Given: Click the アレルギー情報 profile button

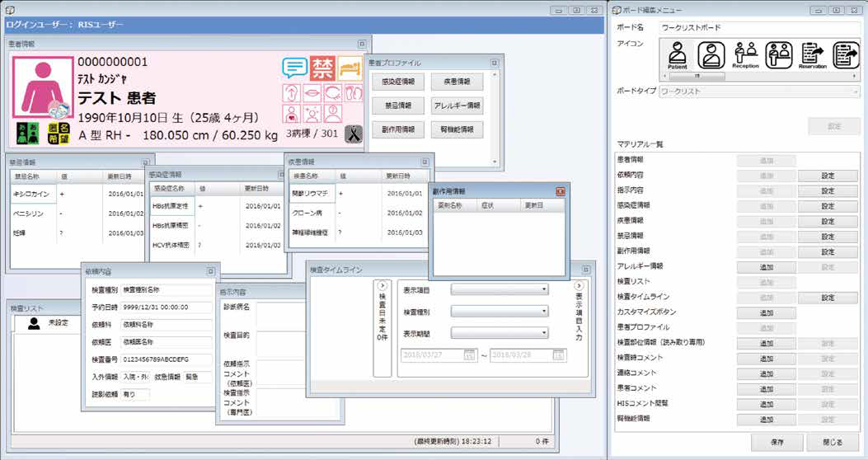Looking at the screenshot, I should coord(457,106).
